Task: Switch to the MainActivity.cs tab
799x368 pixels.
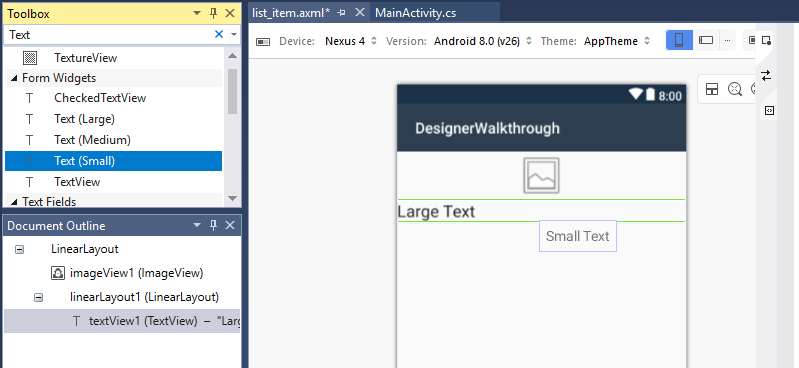Action: point(415,13)
